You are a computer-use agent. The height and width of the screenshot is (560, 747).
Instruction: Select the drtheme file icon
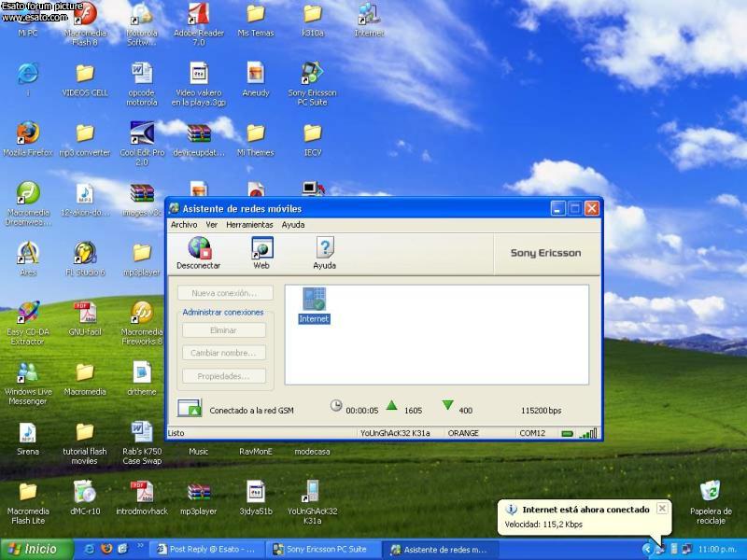click(142, 379)
